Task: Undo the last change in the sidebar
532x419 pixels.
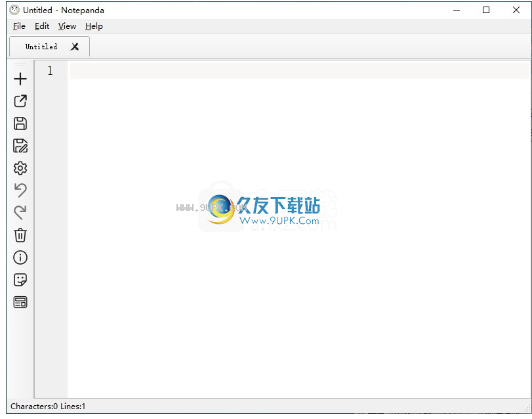Action: [20, 190]
